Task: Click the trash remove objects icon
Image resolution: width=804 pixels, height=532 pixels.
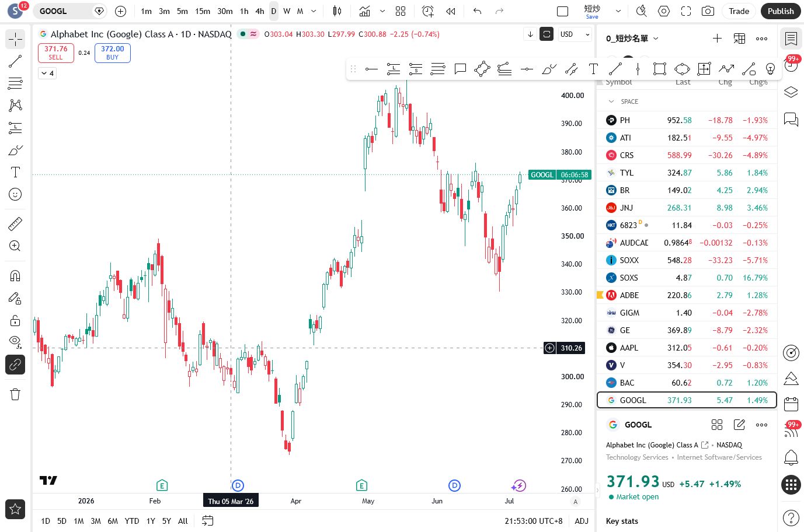Action: [x=15, y=394]
